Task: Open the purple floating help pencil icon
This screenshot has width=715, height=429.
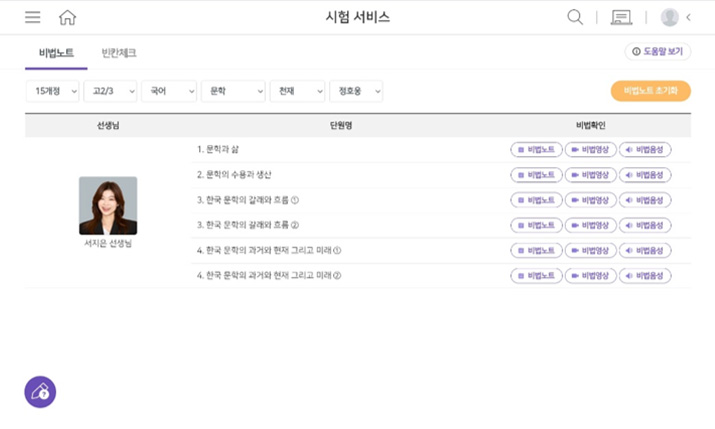Action: coord(40,392)
